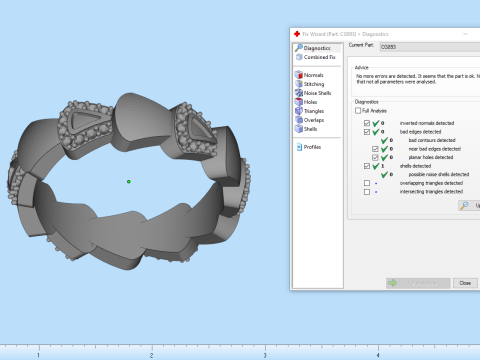Viewport: 480px width, 360px height.
Task: Toggle the near bad edges detected checkbox
Action: (375, 149)
